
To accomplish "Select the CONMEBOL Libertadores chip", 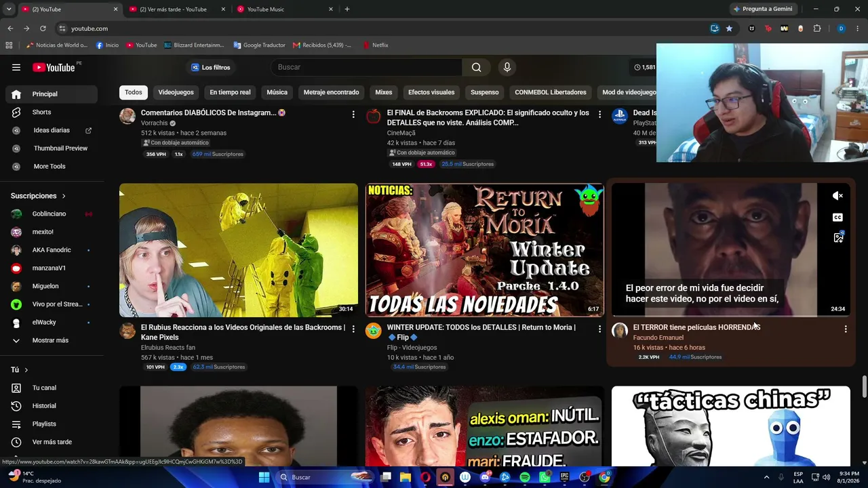I will pos(551,92).
